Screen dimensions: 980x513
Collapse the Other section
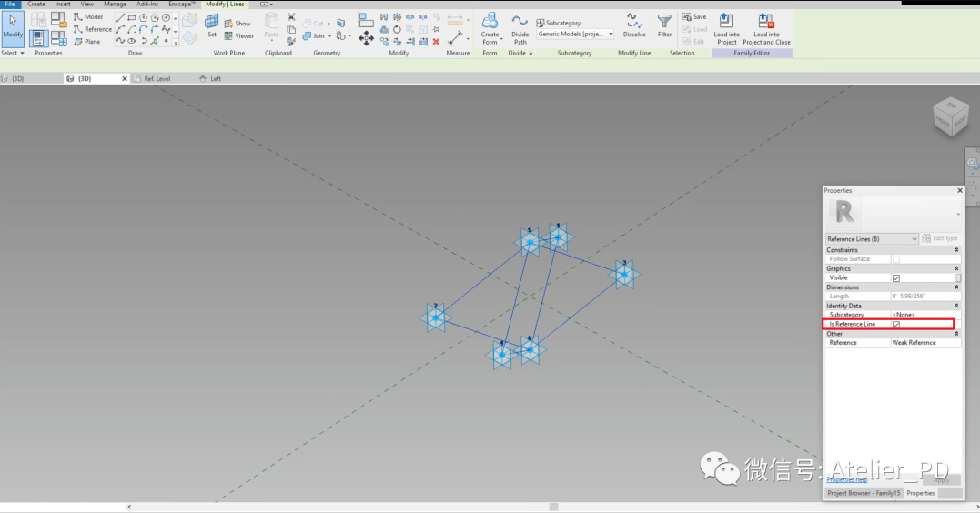click(956, 334)
